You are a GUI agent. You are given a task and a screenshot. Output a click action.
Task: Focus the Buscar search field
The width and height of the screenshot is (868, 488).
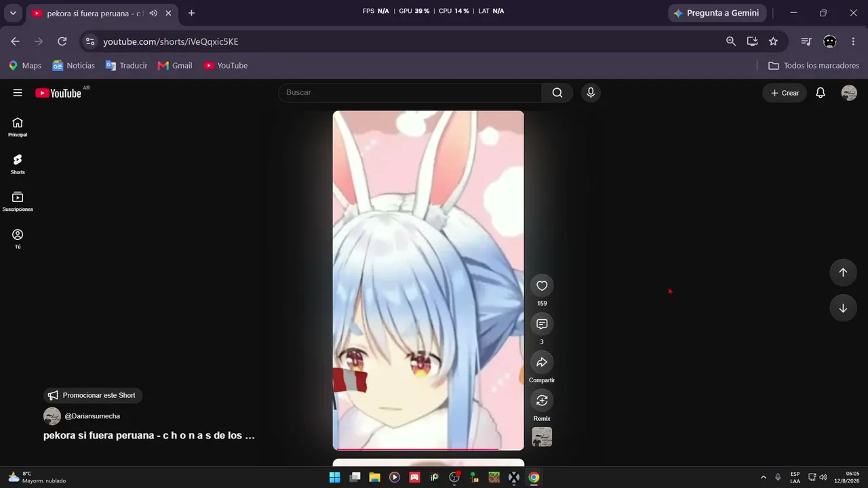click(410, 93)
